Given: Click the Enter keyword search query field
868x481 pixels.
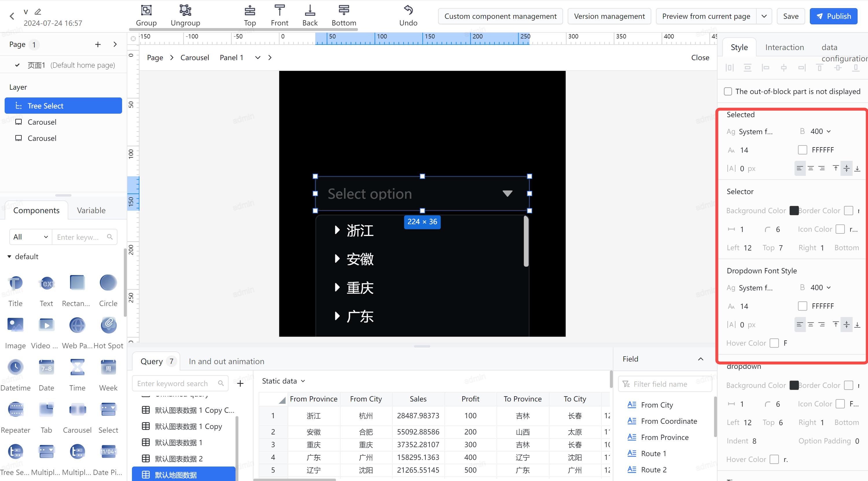Looking at the screenshot, I should (180, 383).
